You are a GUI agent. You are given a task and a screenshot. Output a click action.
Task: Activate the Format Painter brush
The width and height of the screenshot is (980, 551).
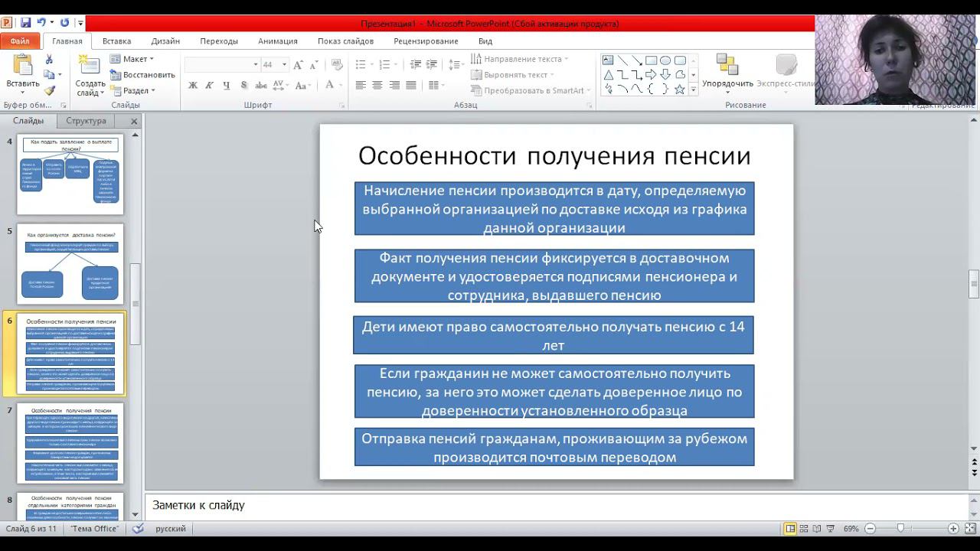pyautogui.click(x=49, y=90)
